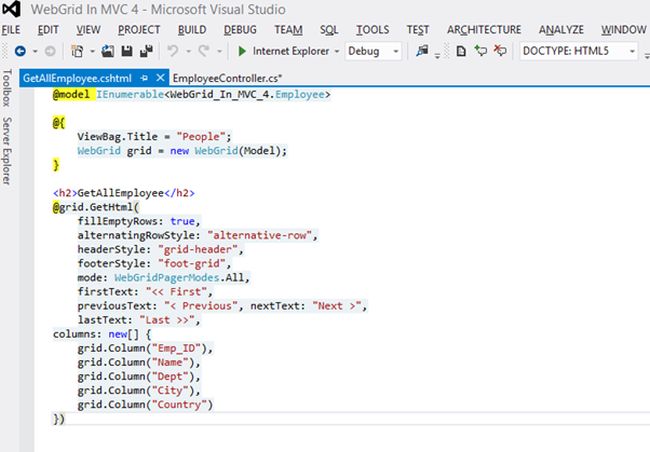
Task: Open the WINDOW menu
Action: click(x=624, y=30)
